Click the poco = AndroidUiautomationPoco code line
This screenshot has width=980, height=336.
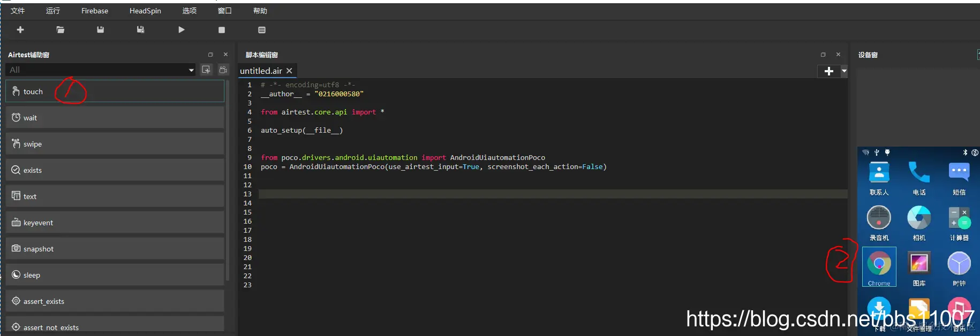(x=434, y=166)
